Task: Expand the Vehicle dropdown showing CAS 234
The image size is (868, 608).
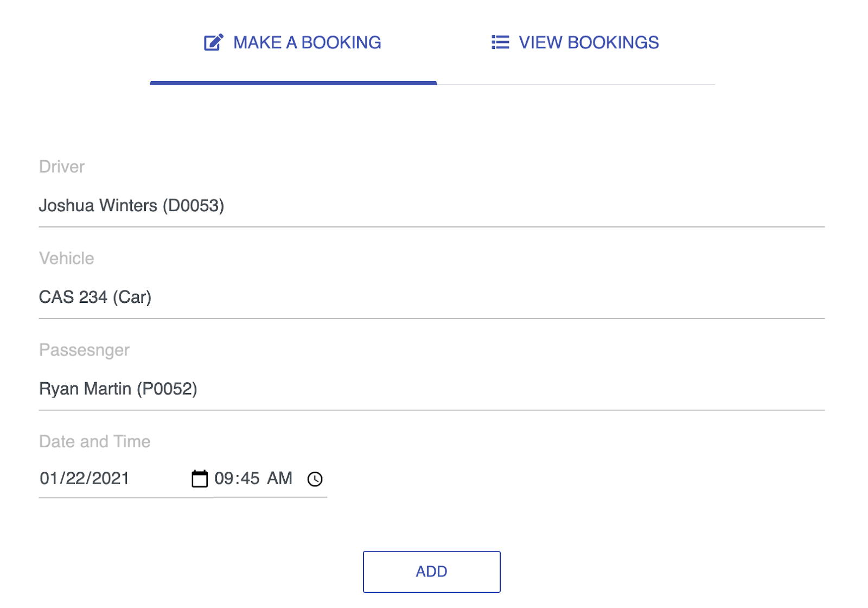Action: (431, 297)
